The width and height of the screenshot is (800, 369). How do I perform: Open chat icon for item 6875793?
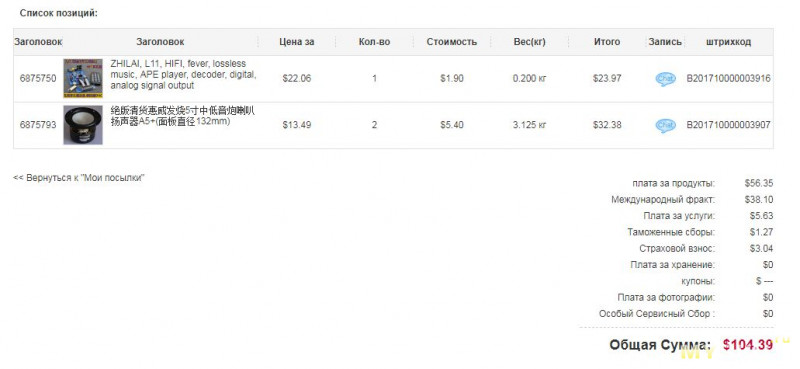click(665, 125)
